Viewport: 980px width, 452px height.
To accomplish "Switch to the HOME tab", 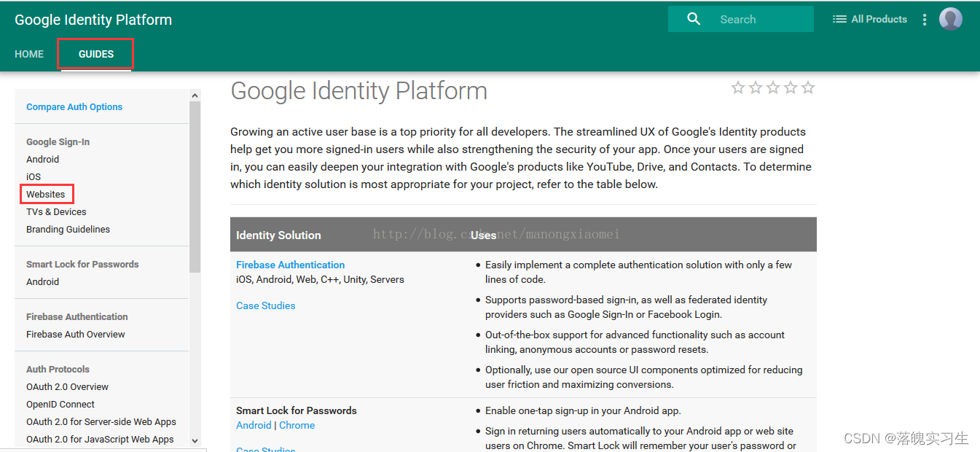I will [x=29, y=54].
